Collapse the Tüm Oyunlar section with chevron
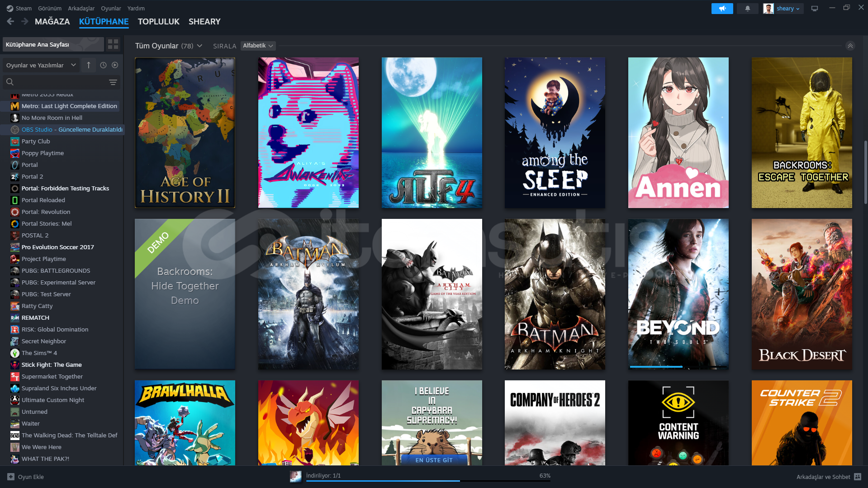Screen dimensions: 868x488 850,46
